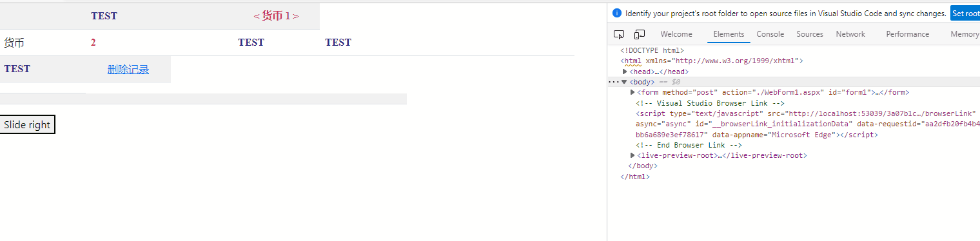Toggle device emulation icon

[640, 34]
